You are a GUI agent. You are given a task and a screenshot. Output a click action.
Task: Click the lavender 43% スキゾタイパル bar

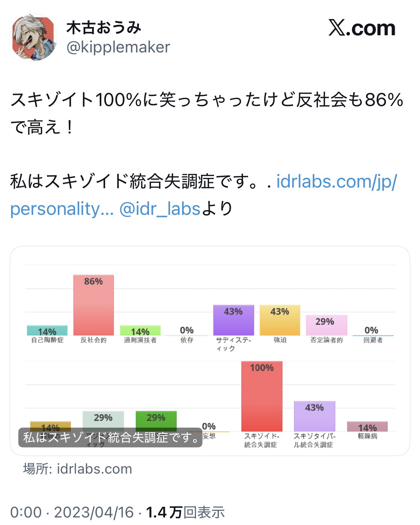click(x=314, y=416)
